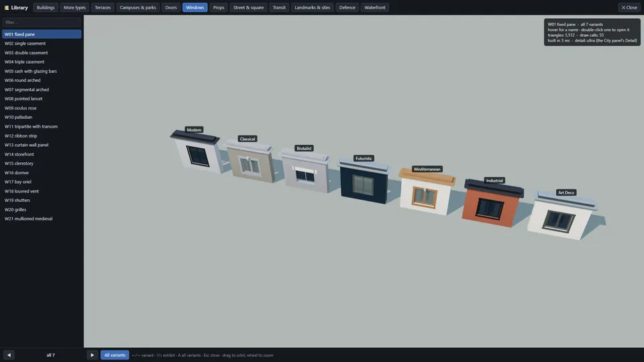This screenshot has height=362, width=644.
Task: Click the Futuristic dark window model
Action: pyautogui.click(x=364, y=182)
